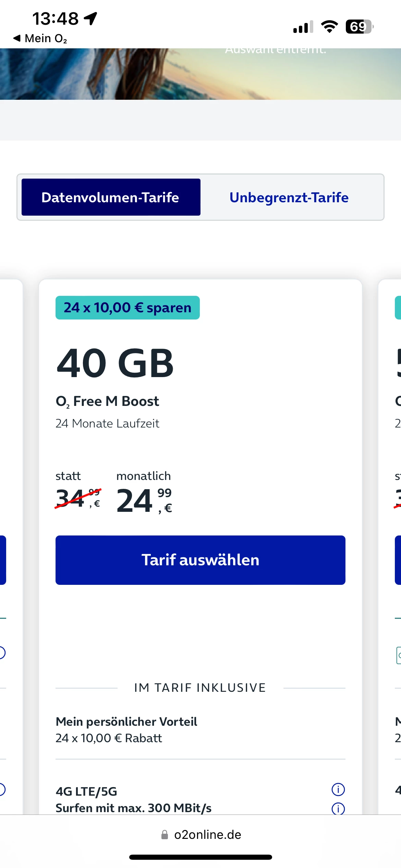This screenshot has height=868, width=401.
Task: Tap the Wi-Fi status icon
Action: click(329, 27)
